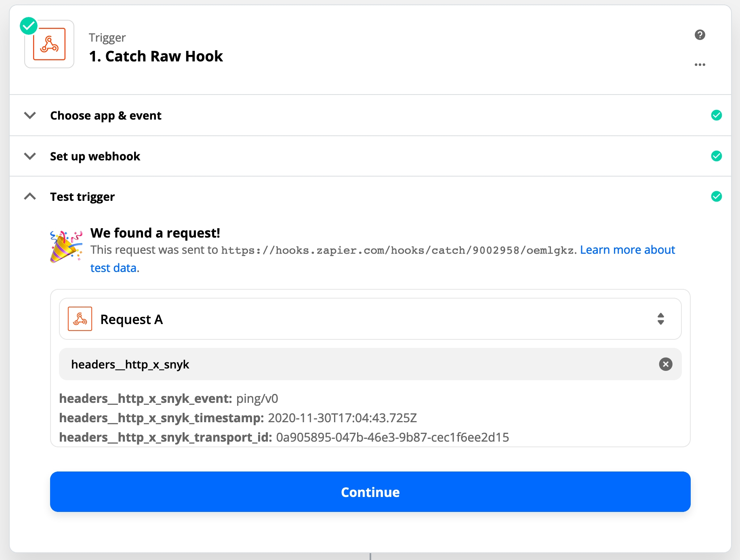
Task: Click the party popper celebration icon
Action: (66, 246)
